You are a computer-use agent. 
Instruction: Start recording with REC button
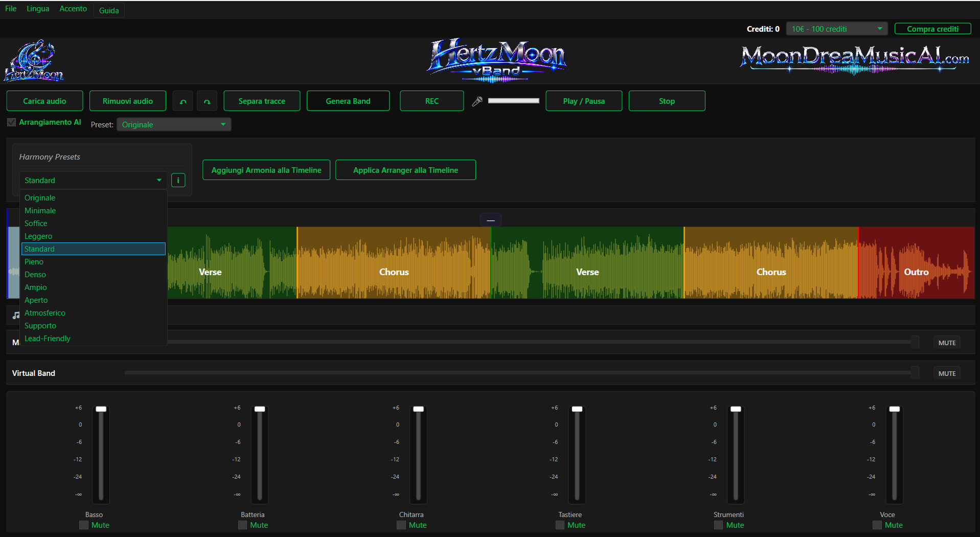click(432, 101)
